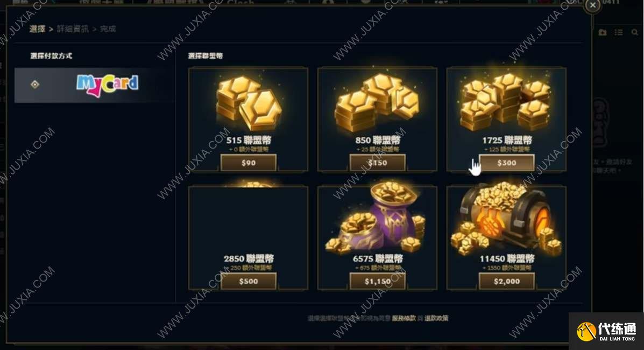Screen dimensions: 644x350
Task: Select the MyCard payment method
Action: tap(95, 85)
